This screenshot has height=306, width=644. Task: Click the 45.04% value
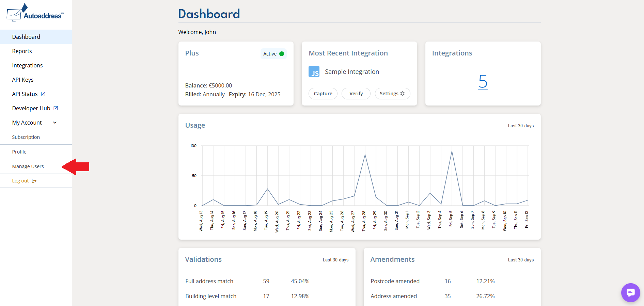(300, 281)
